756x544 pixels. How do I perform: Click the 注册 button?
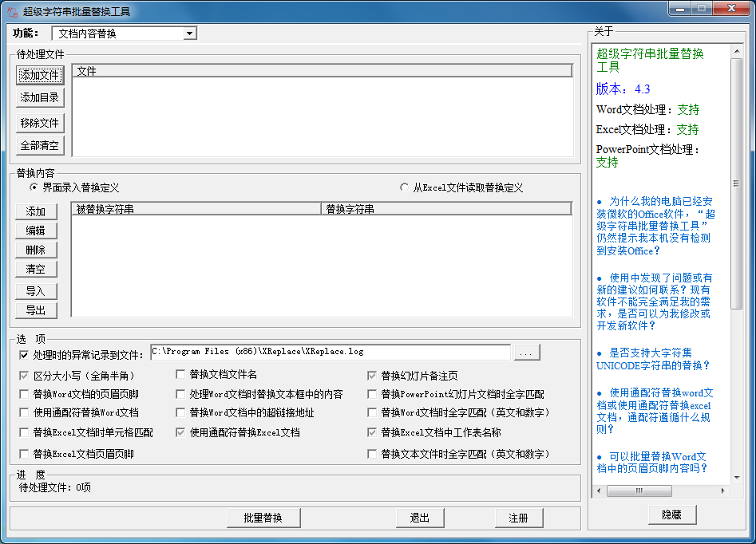(519, 518)
